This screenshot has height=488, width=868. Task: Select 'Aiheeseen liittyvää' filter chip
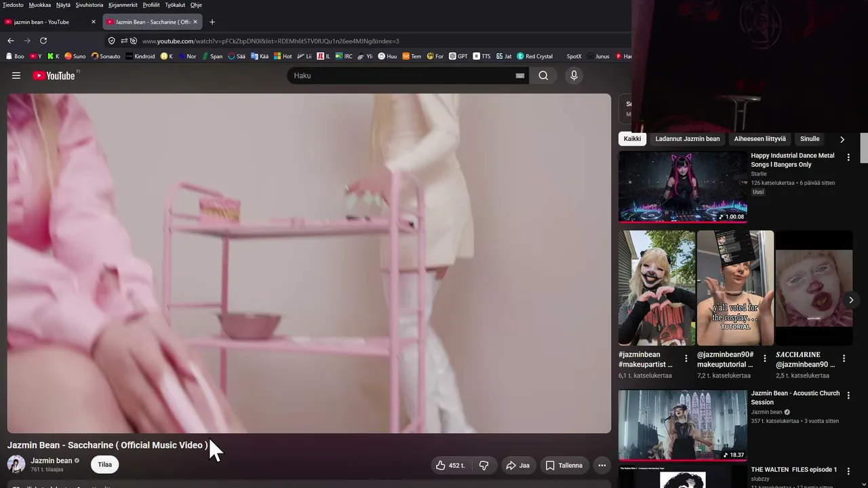pos(760,139)
